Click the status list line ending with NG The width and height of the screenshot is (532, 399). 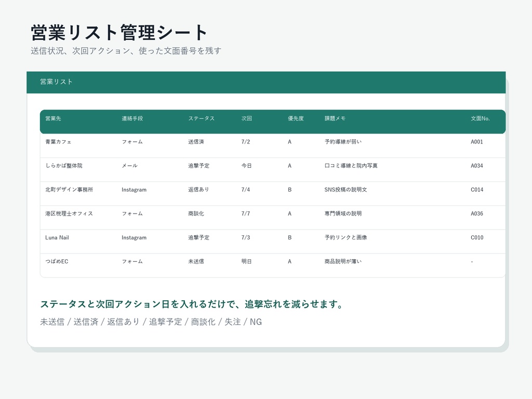(x=151, y=322)
